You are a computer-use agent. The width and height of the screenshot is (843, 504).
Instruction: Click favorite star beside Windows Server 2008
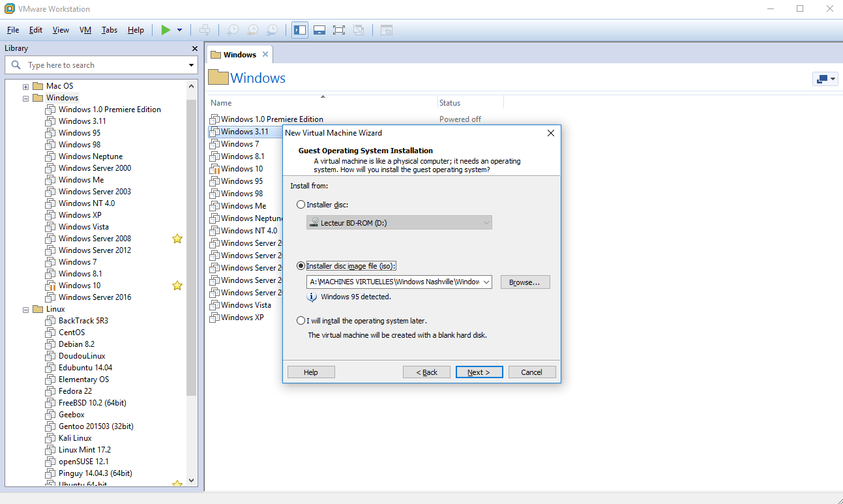(x=177, y=239)
